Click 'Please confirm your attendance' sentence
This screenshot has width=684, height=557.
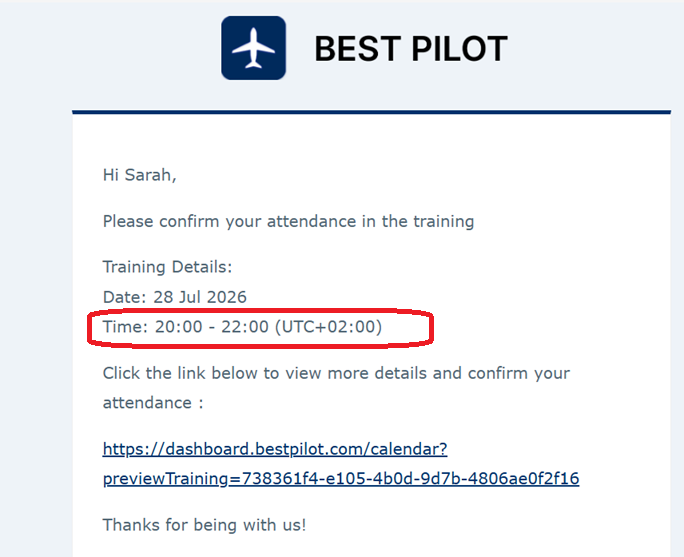pos(288,221)
